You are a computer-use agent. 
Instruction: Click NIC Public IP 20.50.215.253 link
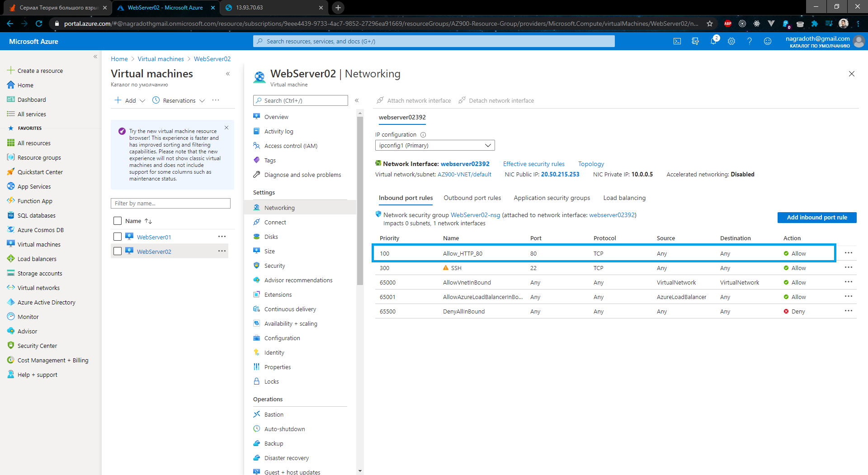coord(560,174)
